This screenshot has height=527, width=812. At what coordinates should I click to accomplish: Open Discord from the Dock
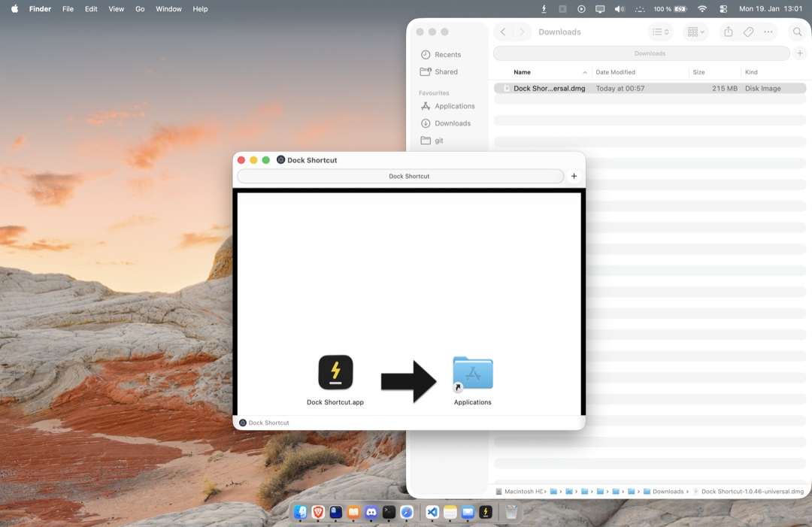[371, 512]
